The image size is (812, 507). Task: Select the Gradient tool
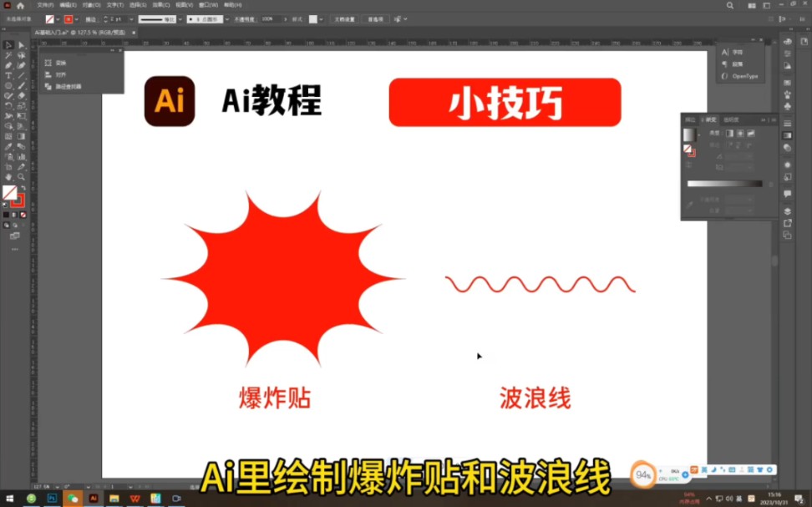17,136
